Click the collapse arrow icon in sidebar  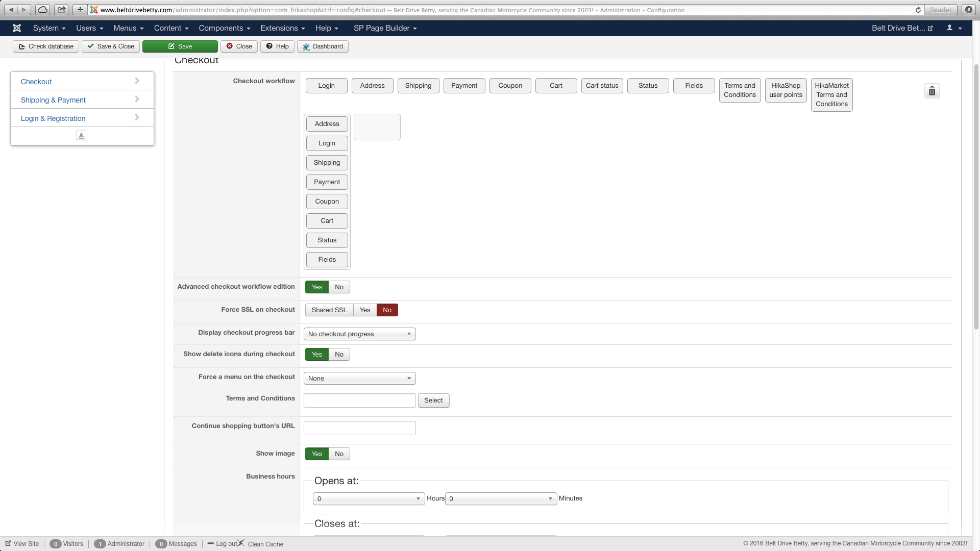point(82,136)
